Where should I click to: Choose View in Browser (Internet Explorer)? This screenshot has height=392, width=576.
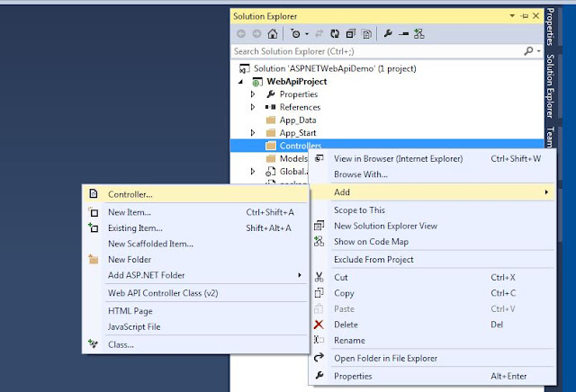tap(398, 158)
